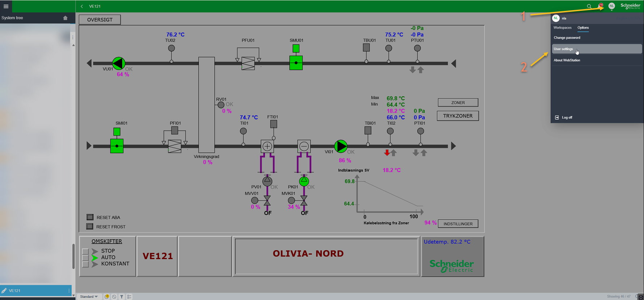This screenshot has width=644, height=300.
Task: Go to the System tree home
Action: click(x=65, y=18)
